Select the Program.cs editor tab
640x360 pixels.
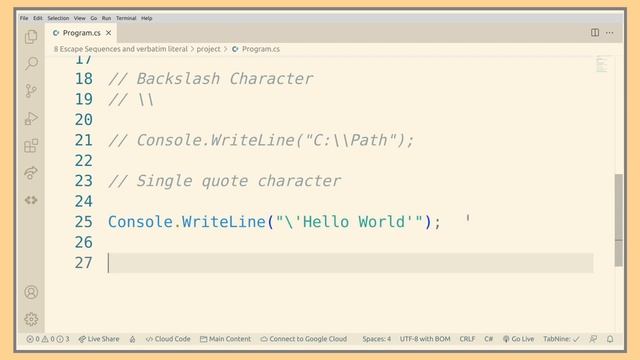pos(82,33)
